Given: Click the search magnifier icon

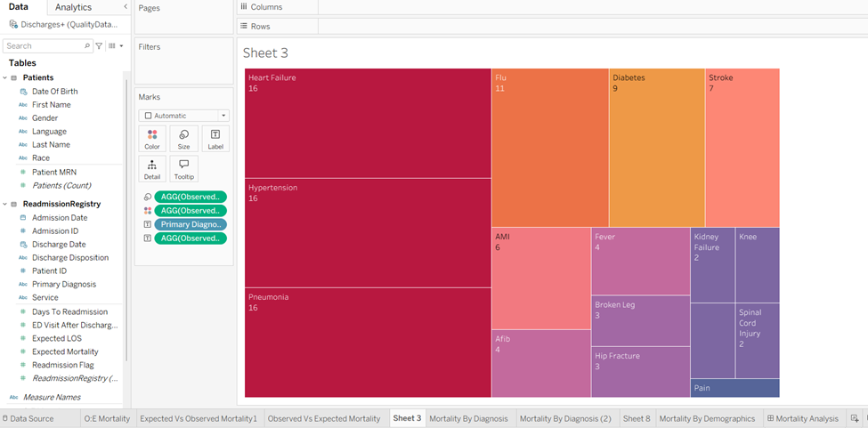Looking at the screenshot, I should coord(87,46).
